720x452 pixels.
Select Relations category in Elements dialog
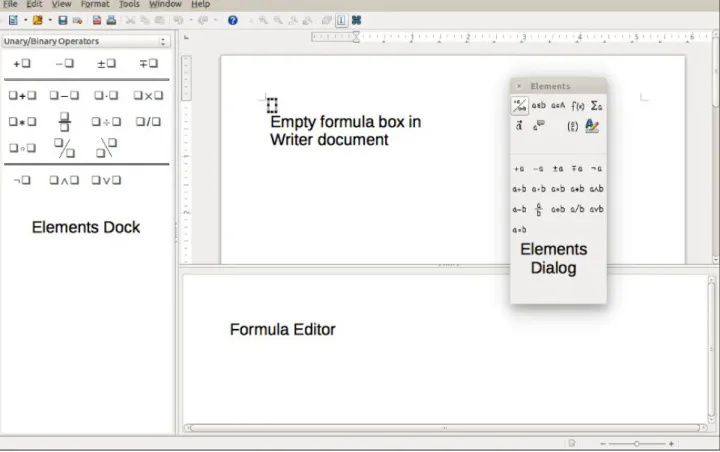(539, 106)
